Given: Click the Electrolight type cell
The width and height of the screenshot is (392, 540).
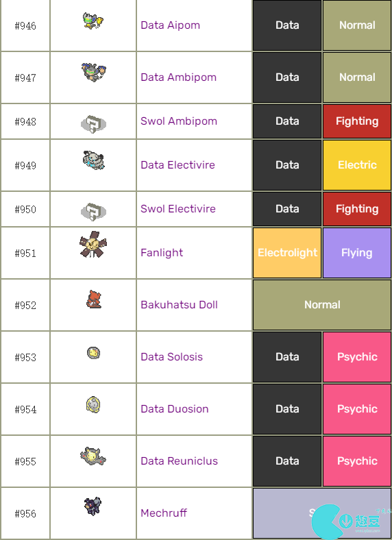Looking at the screenshot, I should (x=287, y=253).
